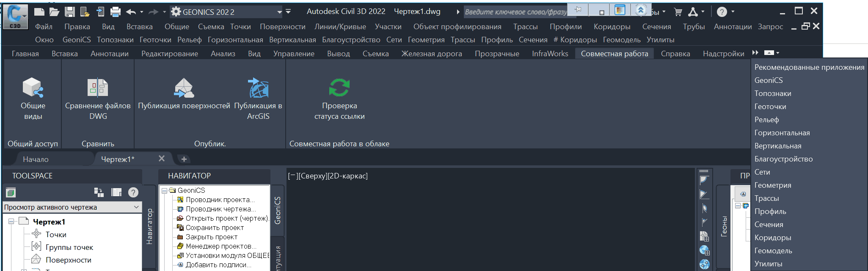Screen dimensions: 868x271
Task: Click the Plot (printer) icon
Action: click(x=115, y=12)
